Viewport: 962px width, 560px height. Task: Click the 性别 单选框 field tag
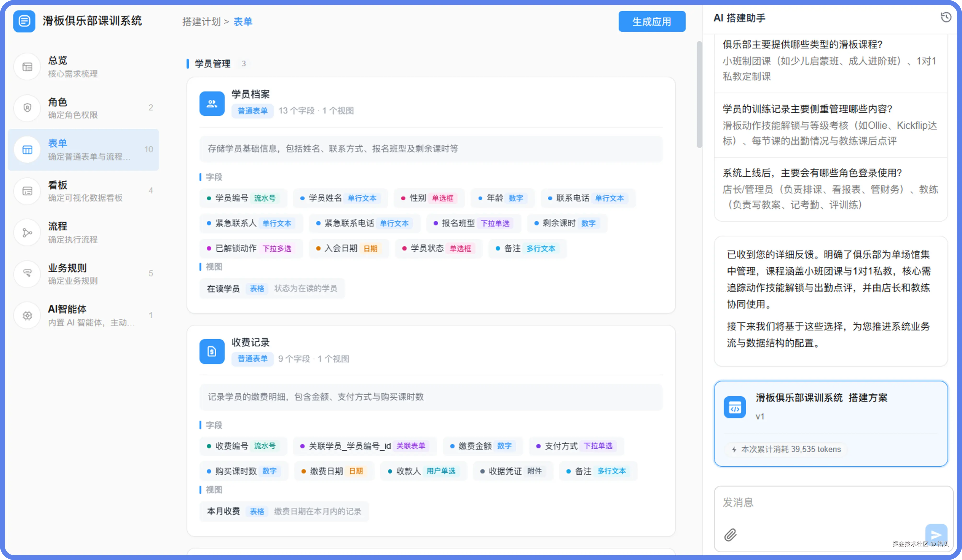click(429, 198)
